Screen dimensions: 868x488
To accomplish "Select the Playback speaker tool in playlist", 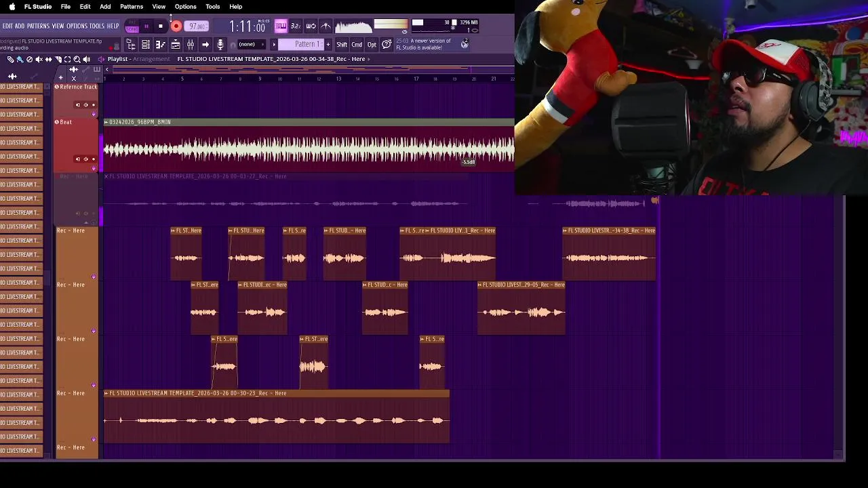I will point(86,60).
